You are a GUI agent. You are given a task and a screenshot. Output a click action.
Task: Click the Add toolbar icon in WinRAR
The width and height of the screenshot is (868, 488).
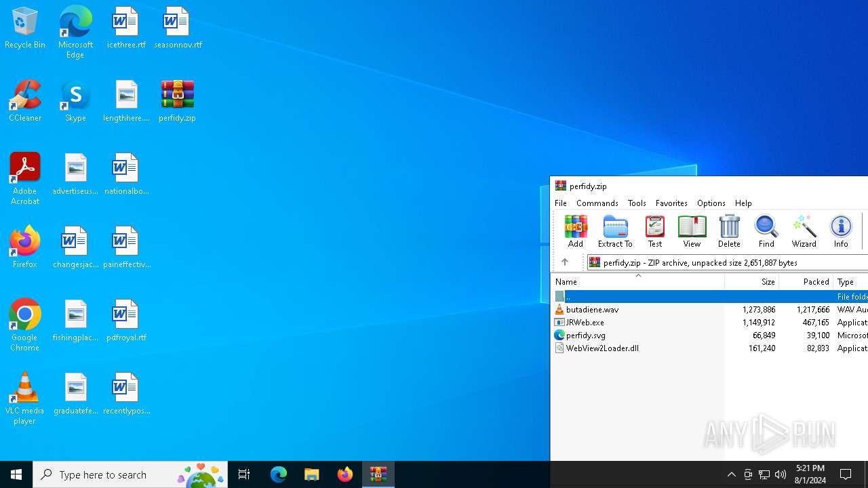click(x=575, y=231)
